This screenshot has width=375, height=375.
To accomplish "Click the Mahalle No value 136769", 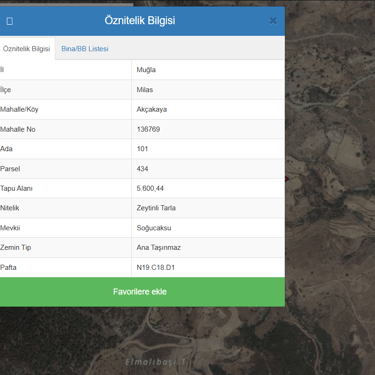I will coord(148,129).
